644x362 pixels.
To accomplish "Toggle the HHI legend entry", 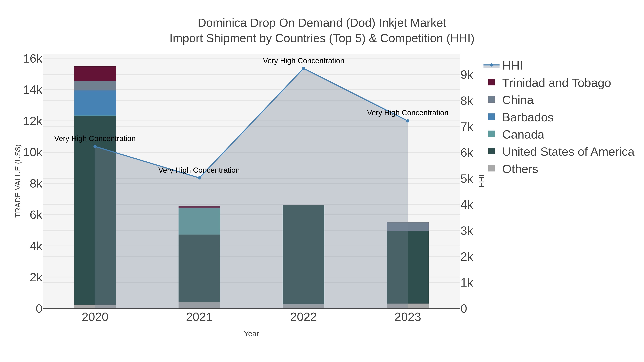I will point(503,65).
